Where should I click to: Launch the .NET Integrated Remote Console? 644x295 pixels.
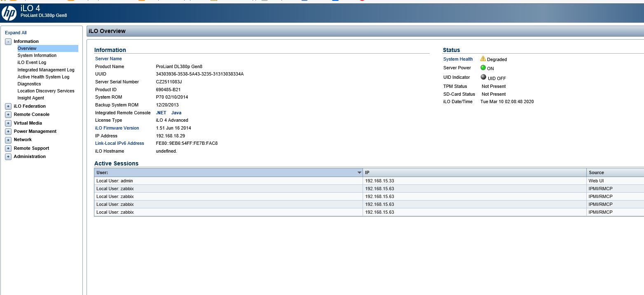pos(161,113)
